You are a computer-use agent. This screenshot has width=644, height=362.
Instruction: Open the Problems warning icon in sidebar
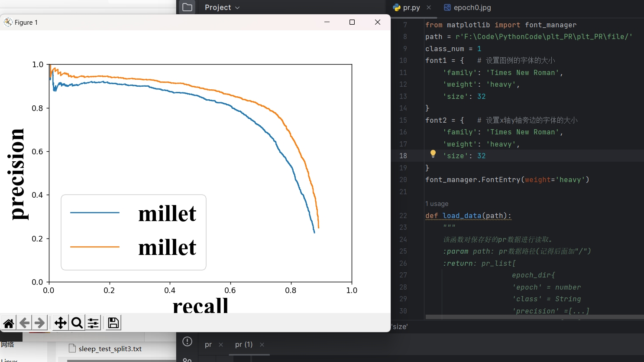pos(187,342)
